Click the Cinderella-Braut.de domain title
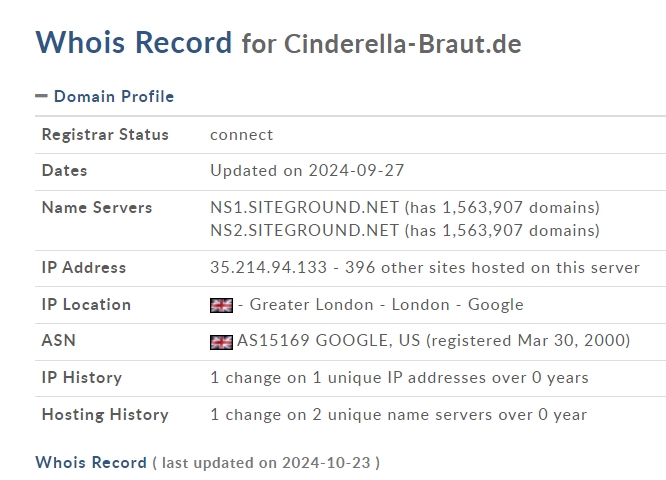The image size is (666, 480). [402, 44]
